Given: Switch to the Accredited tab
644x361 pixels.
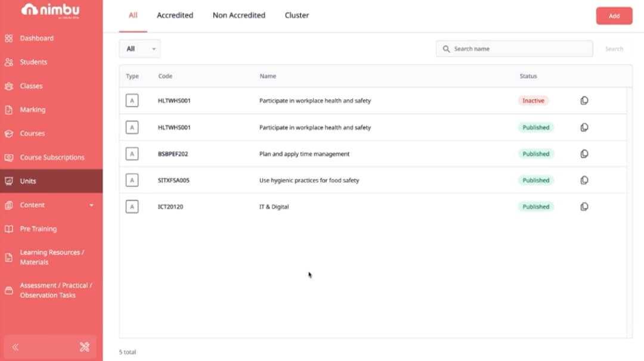Looking at the screenshot, I should click(175, 15).
